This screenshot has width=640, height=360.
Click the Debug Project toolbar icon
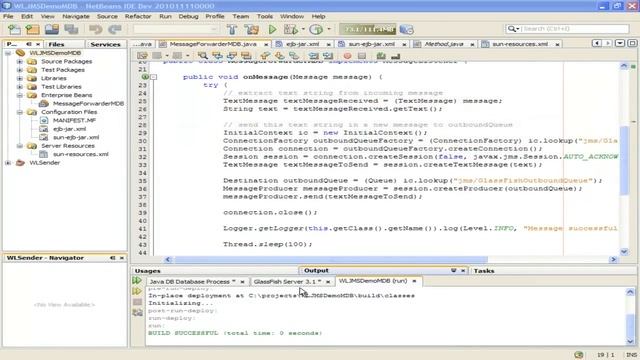[290, 29]
